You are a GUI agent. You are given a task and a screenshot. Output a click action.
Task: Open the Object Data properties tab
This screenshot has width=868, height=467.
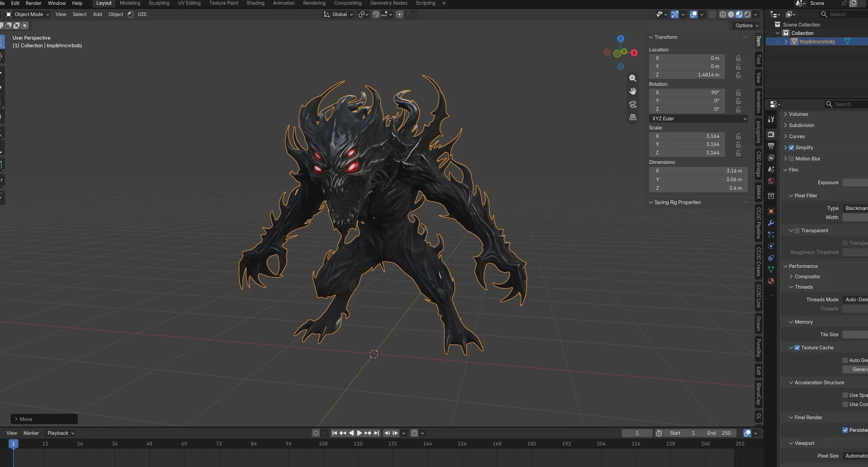tap(771, 269)
